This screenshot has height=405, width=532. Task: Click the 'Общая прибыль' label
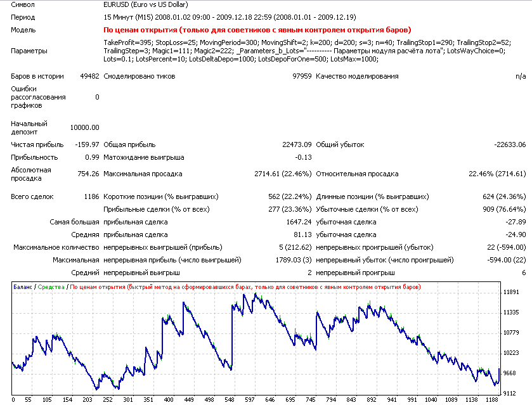(129, 145)
